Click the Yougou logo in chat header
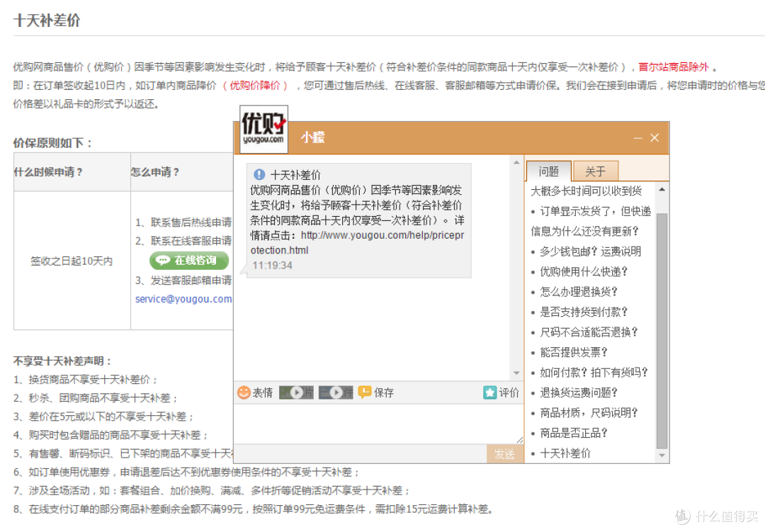 click(x=263, y=129)
